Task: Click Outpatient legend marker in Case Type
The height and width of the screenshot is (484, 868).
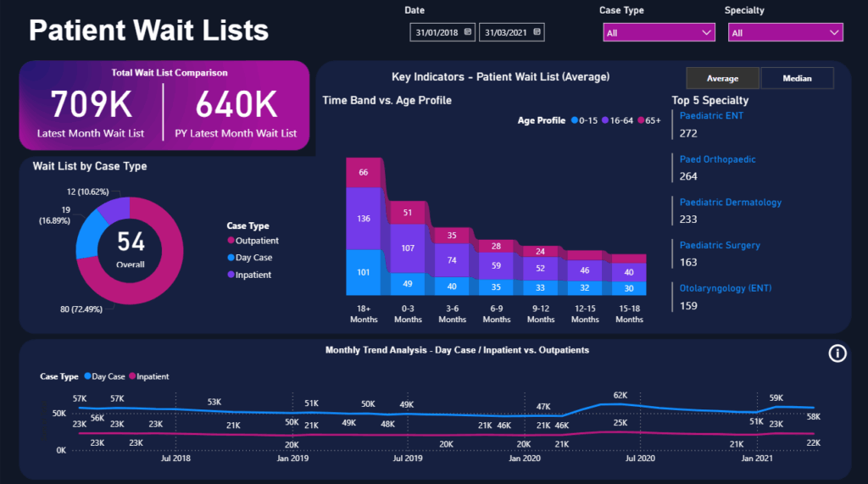Action: coord(231,241)
